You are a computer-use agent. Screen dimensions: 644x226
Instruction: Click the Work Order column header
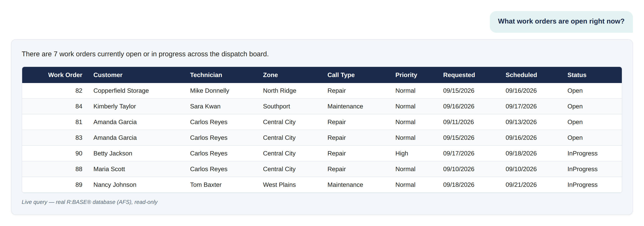(x=65, y=75)
